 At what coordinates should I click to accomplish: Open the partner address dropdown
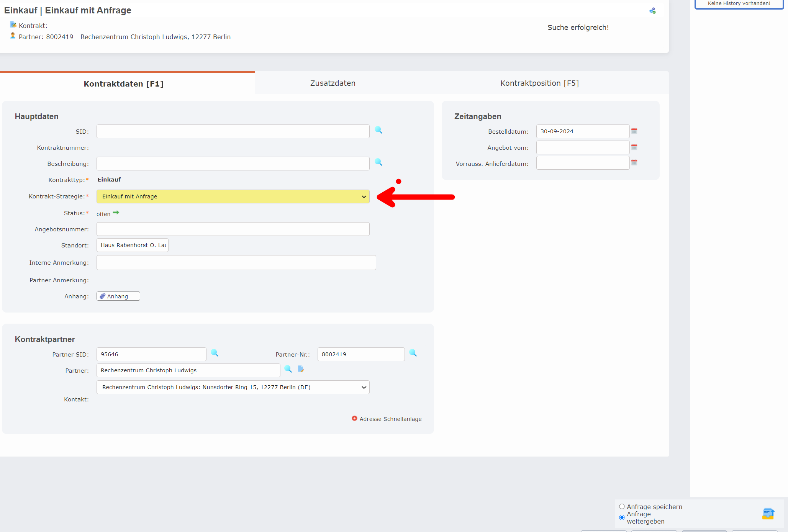coord(233,387)
